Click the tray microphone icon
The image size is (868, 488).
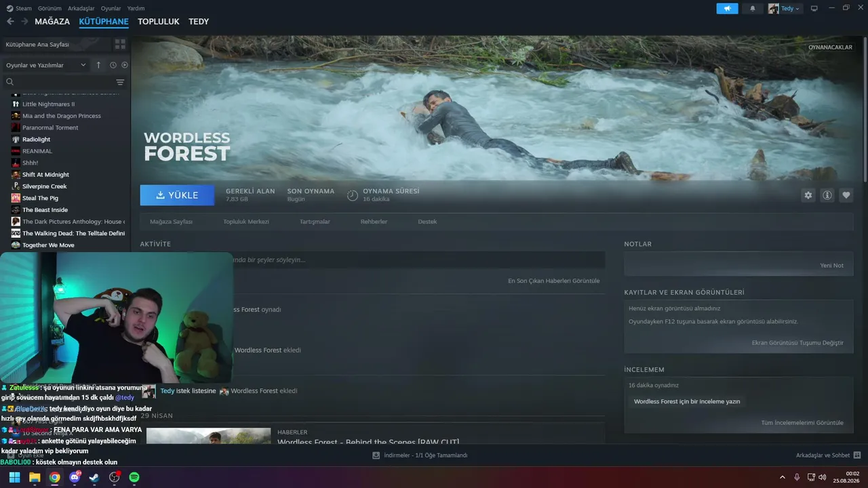pos(797,477)
